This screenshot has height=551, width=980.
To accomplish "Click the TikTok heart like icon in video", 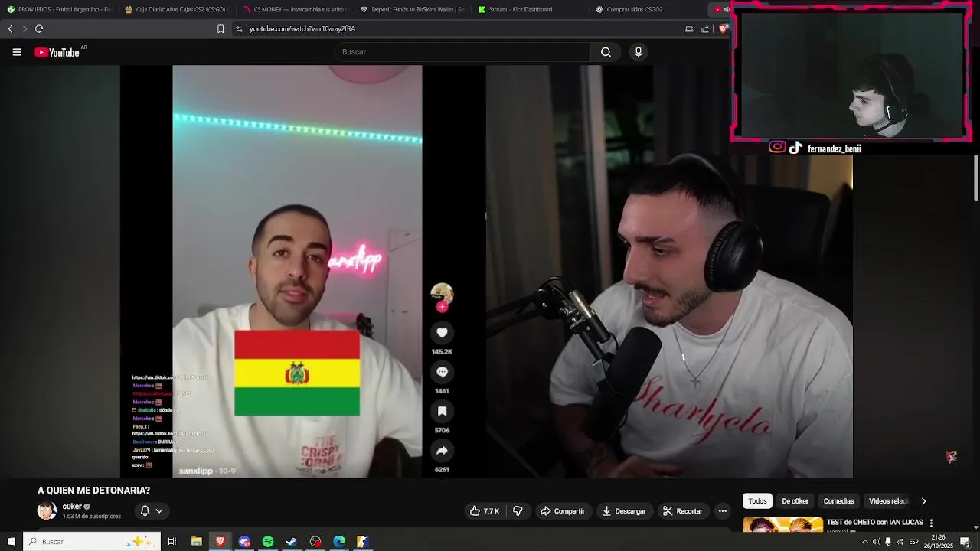I will (x=442, y=332).
